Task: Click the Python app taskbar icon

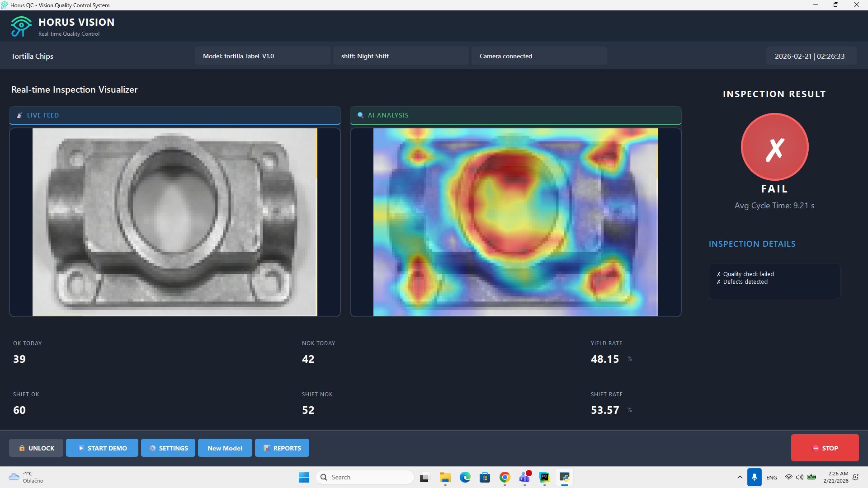Action: pos(565,477)
